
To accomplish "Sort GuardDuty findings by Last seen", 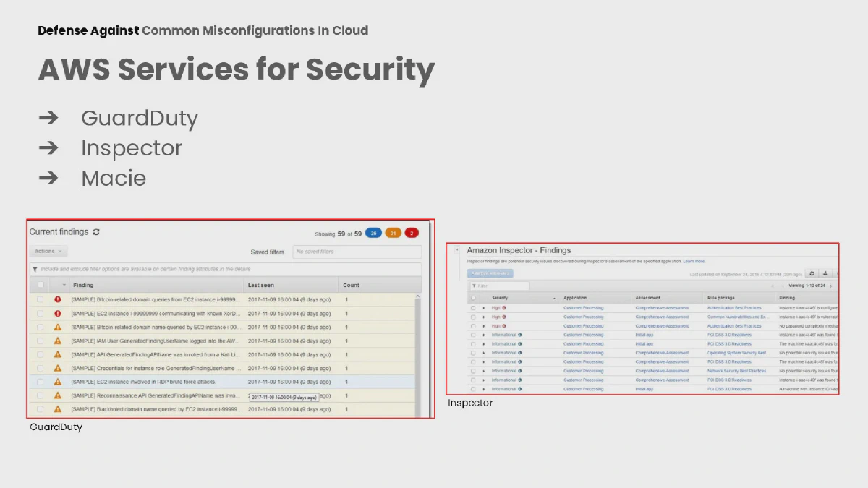I will coord(260,285).
